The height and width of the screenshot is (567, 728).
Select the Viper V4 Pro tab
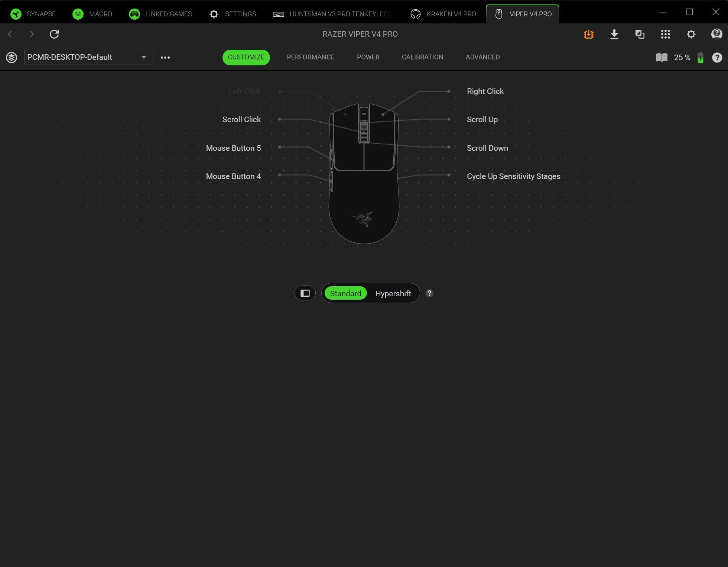(x=522, y=14)
